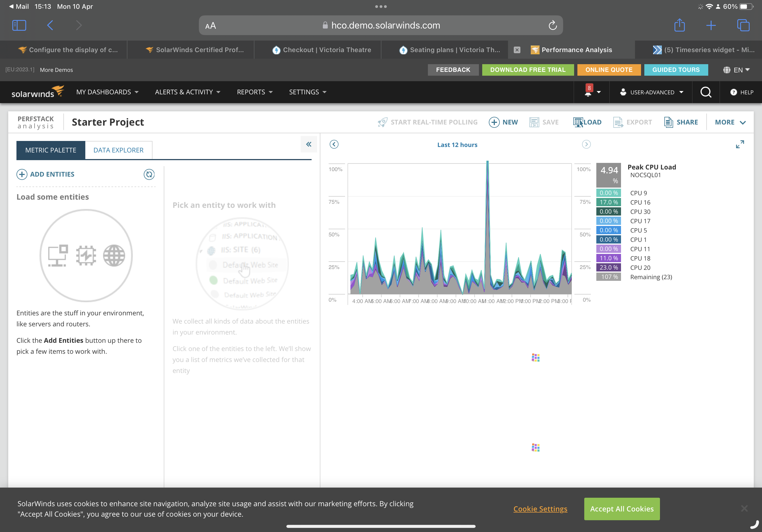The width and height of the screenshot is (762, 532).
Task: Click Share project toolbar button
Action: 681,122
